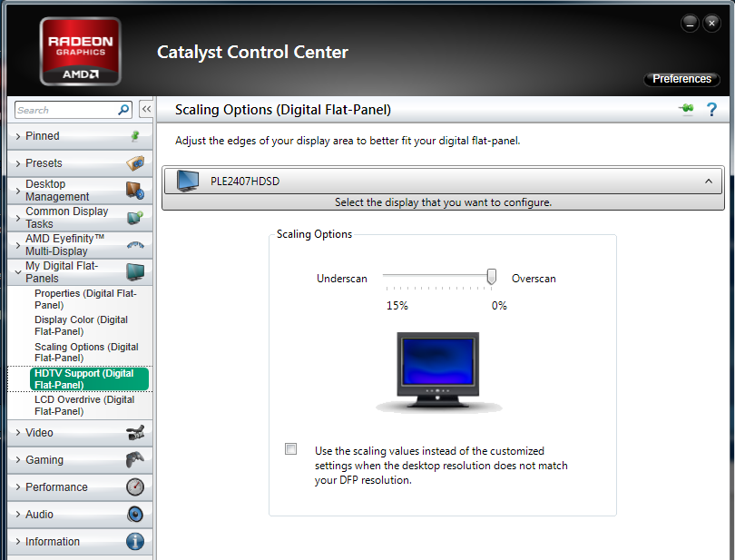Open the PLE2407HDSD display dropdown

pyautogui.click(x=443, y=182)
